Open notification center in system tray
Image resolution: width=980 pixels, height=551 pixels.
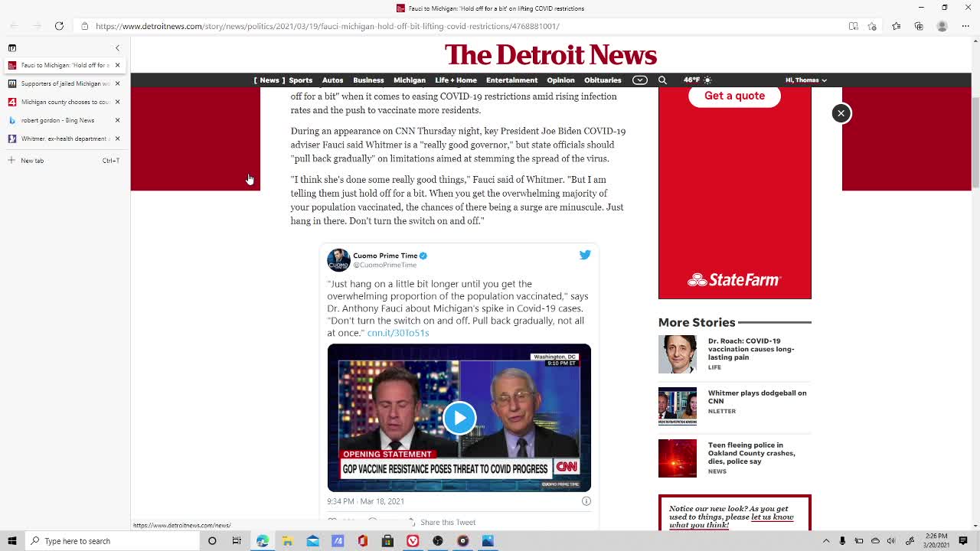963,541
